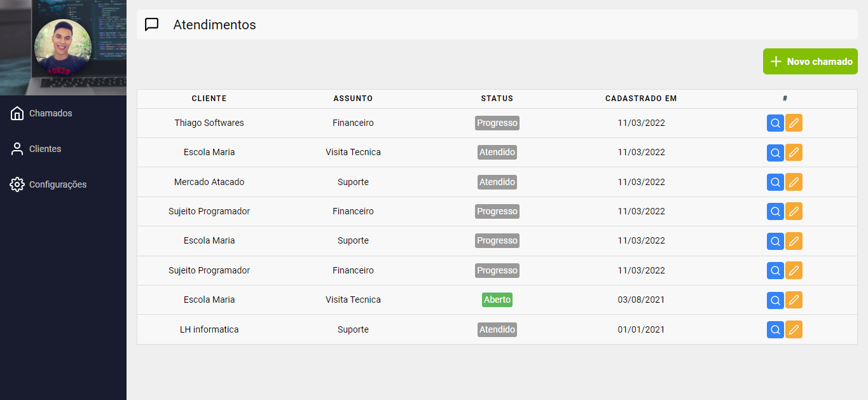
Task: Open search icon for Thiago Softwares row
Action: tap(775, 123)
